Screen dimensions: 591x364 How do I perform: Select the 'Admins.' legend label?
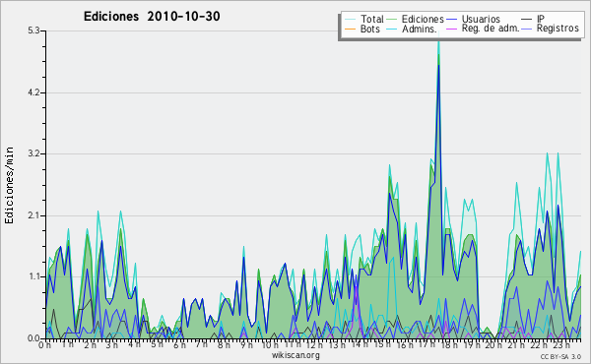pos(420,29)
